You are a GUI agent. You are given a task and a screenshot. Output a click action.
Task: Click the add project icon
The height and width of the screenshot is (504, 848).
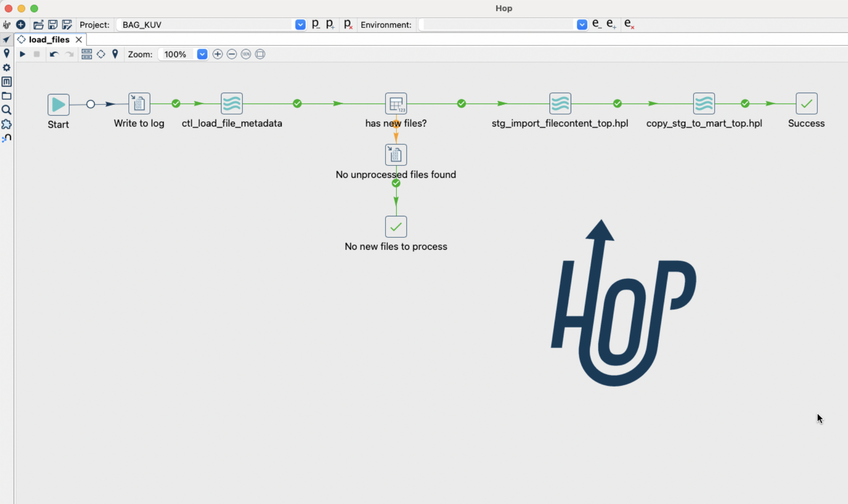[x=330, y=24]
